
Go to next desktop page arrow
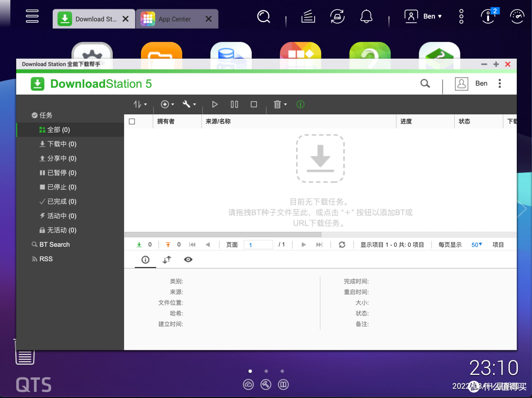(523, 209)
